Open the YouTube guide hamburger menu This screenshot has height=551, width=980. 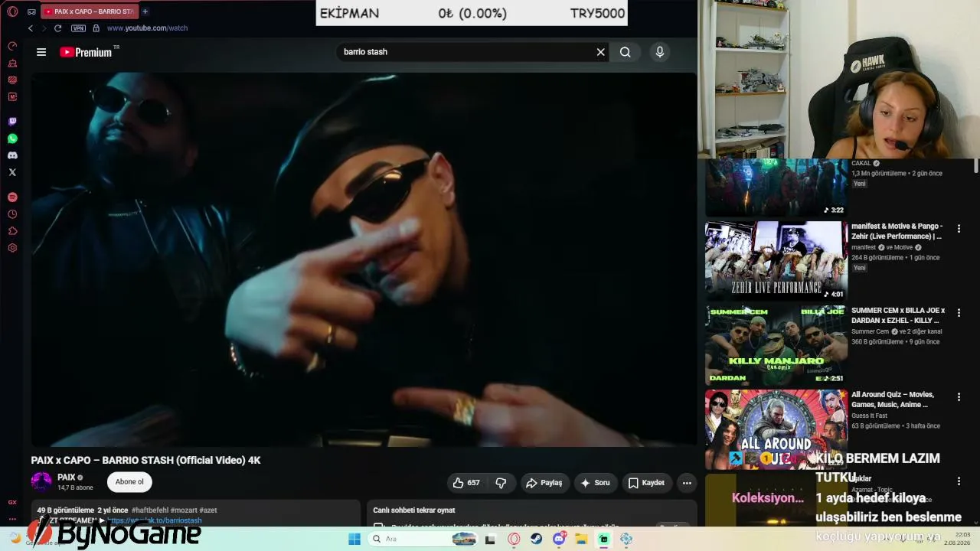[x=41, y=52]
